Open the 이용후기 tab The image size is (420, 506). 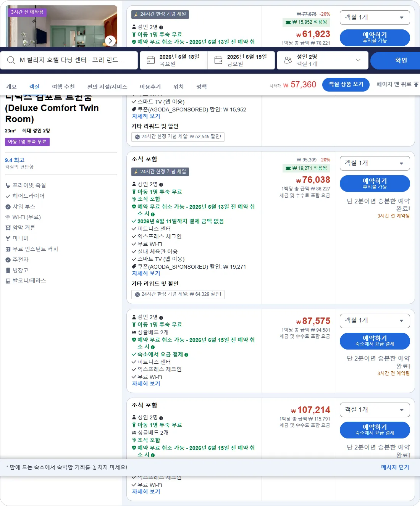point(150,87)
